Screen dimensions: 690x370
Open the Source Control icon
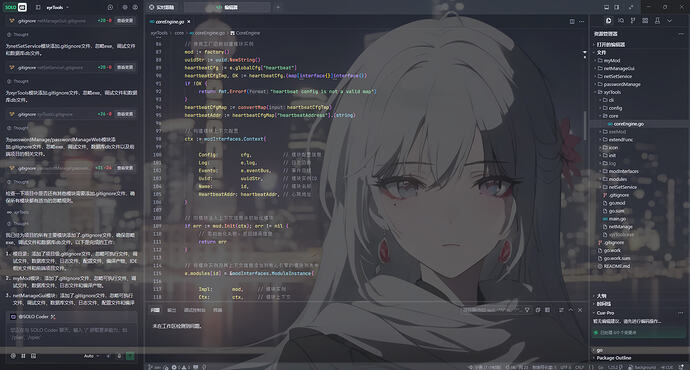(633, 21)
